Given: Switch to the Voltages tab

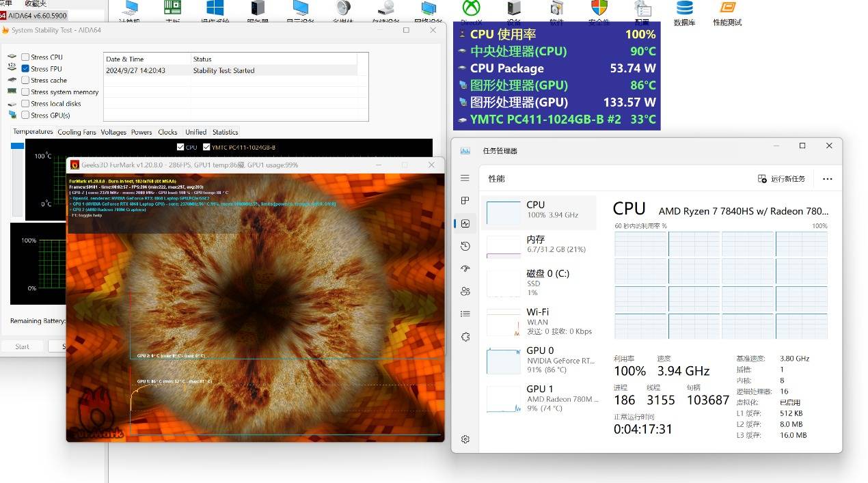Looking at the screenshot, I should pos(113,132).
